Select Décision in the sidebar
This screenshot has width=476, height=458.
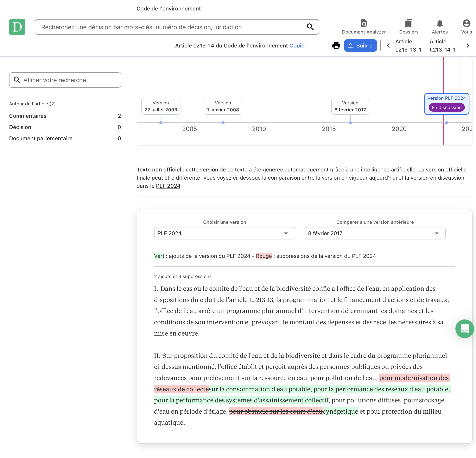20,127
